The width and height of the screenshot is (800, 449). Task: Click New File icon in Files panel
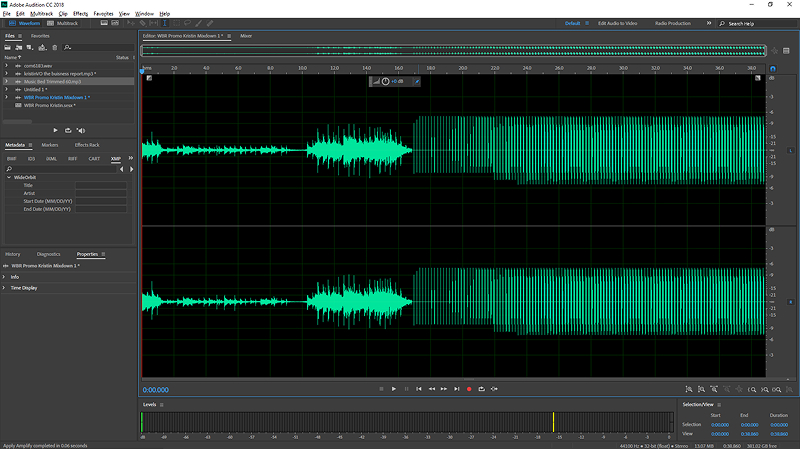click(x=30, y=47)
